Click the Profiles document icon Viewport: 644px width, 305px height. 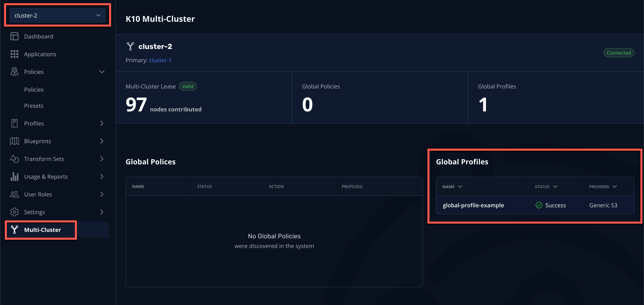14,123
